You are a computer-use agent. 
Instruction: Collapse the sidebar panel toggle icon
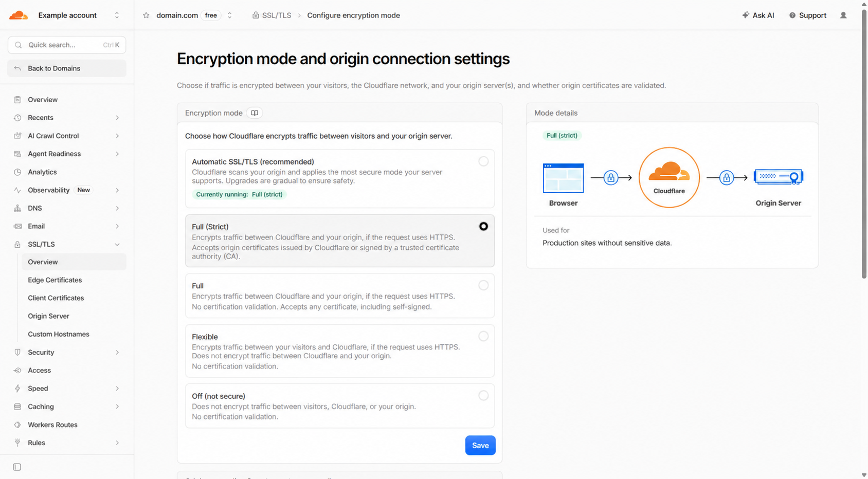coord(17,467)
